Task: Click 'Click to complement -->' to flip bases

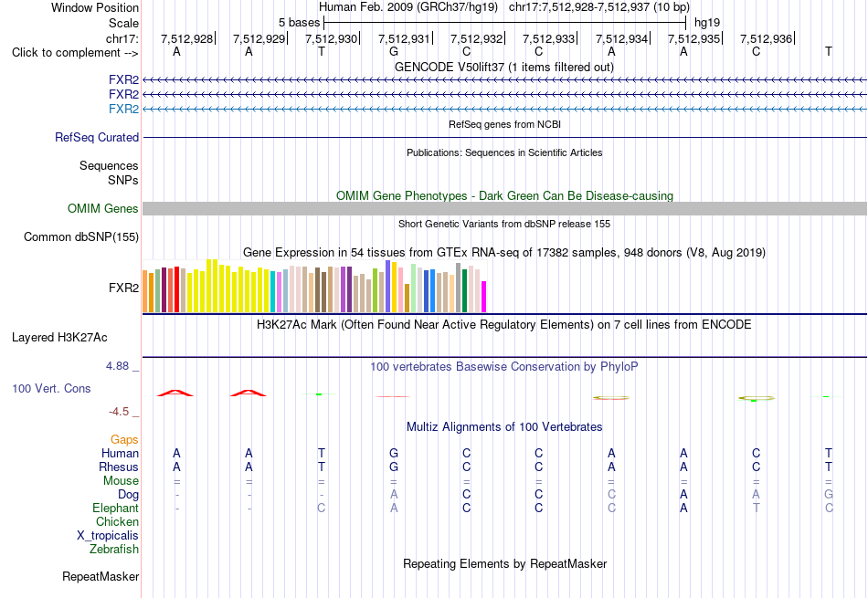Action: 75,53
